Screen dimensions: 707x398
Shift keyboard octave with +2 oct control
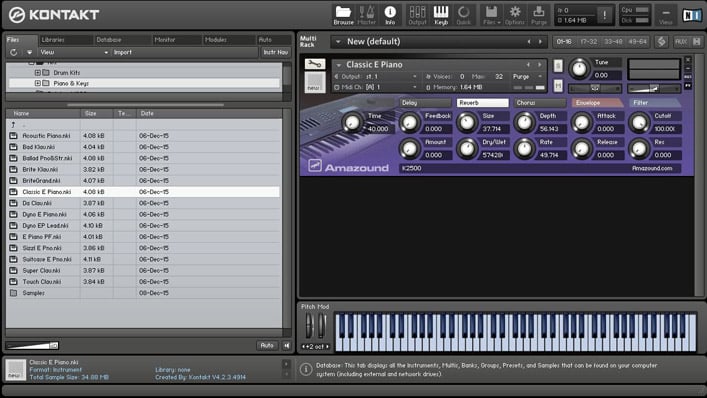coord(316,347)
